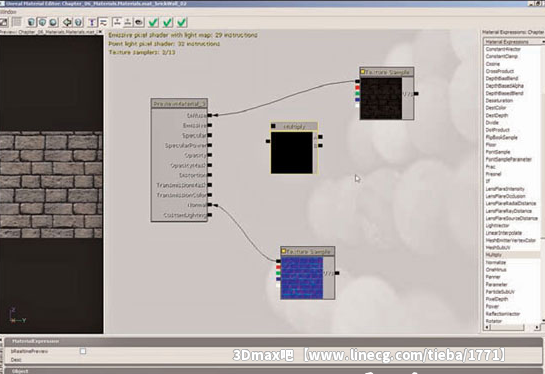Select Desaturation in the expressions list
This screenshot has width=545, height=374.
click(x=499, y=100)
